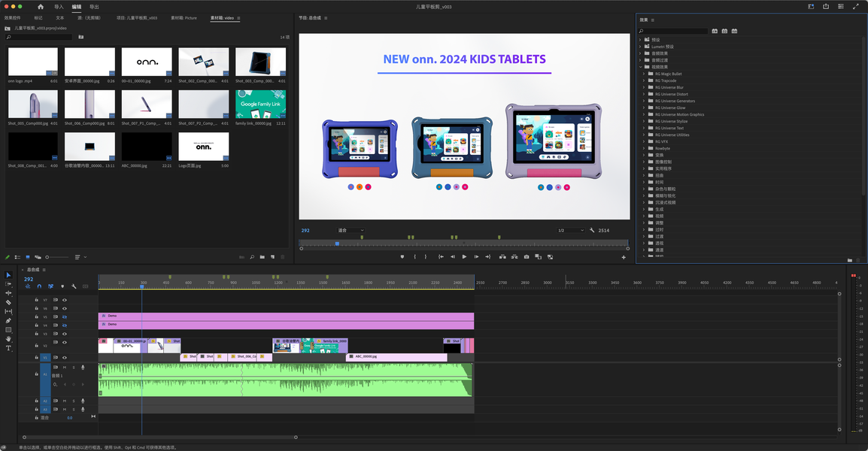Select the Slip tool
Viewport: 868px width, 451px height.
(x=8, y=311)
